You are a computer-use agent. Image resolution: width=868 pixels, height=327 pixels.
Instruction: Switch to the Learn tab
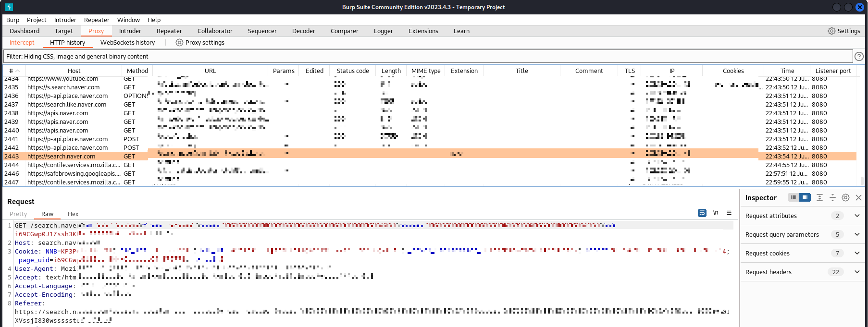[461, 31]
